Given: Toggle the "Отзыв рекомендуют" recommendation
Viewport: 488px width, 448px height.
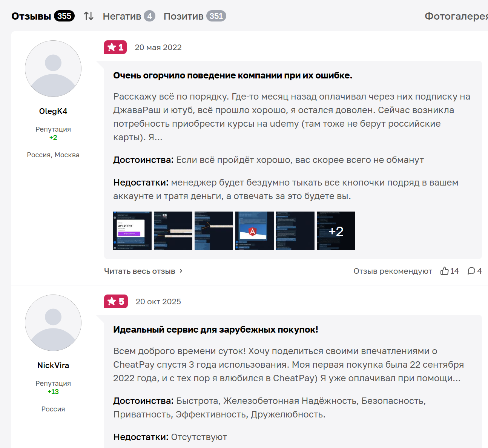Looking at the screenshot, I should coord(393,271).
